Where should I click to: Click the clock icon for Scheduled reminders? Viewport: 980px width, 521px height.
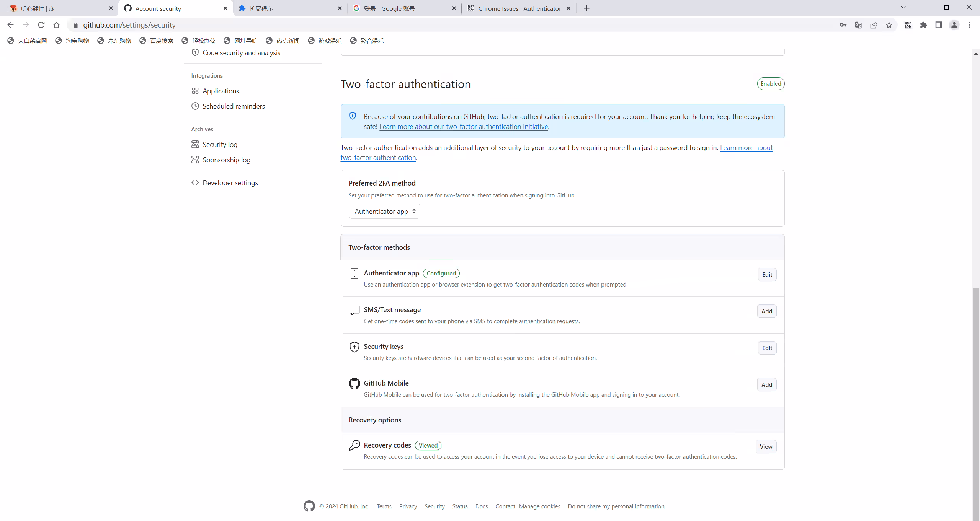pos(195,106)
